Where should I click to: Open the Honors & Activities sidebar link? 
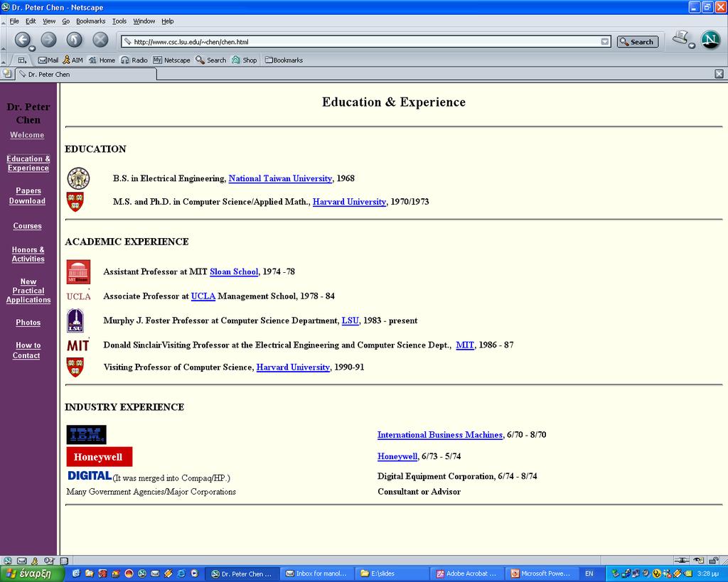[x=28, y=254]
